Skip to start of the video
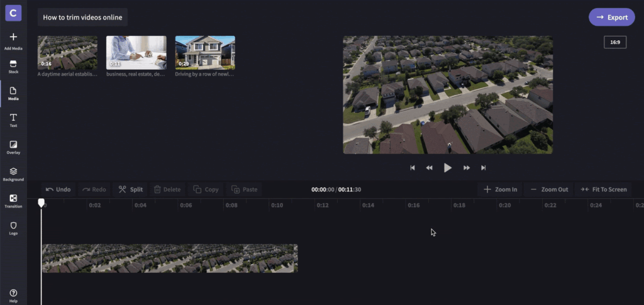This screenshot has height=305, width=644. (x=413, y=167)
